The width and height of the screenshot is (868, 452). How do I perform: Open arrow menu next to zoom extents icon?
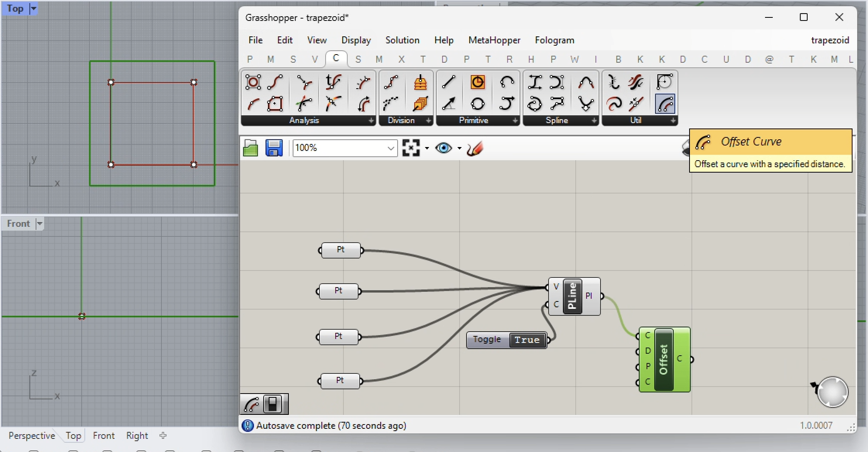[x=427, y=148]
